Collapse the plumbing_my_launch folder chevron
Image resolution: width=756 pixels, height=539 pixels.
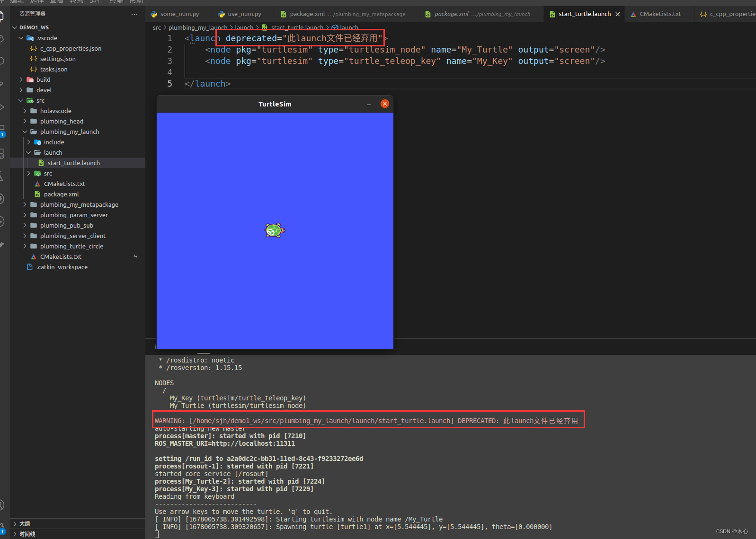[x=25, y=132]
